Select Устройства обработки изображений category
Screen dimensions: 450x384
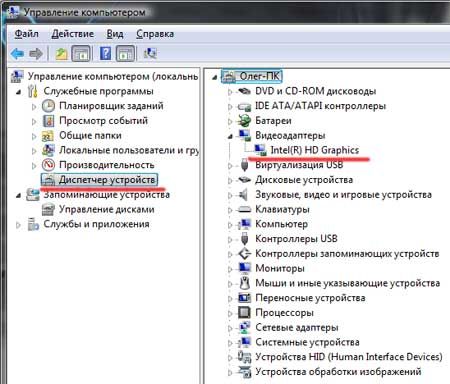[338, 371]
